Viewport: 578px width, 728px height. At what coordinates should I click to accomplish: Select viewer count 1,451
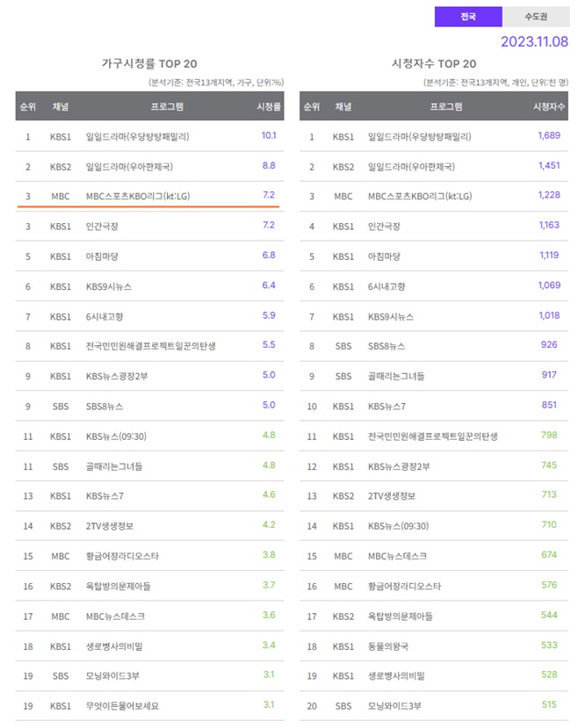pos(549,166)
